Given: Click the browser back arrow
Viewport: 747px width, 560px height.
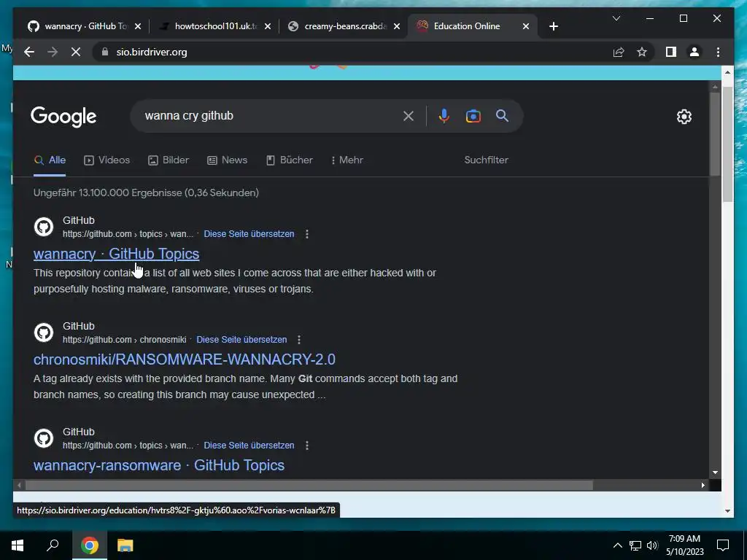Looking at the screenshot, I should tap(29, 52).
